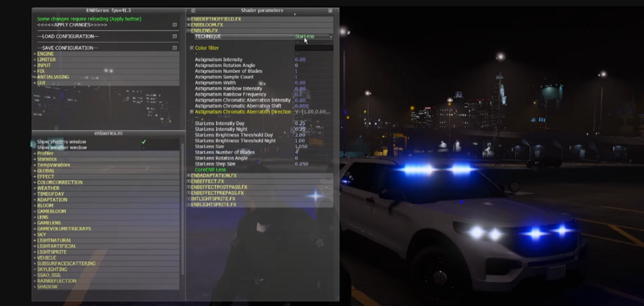
Task: Expand the SUBSURFACESCATTERING section
Action: pos(35,263)
